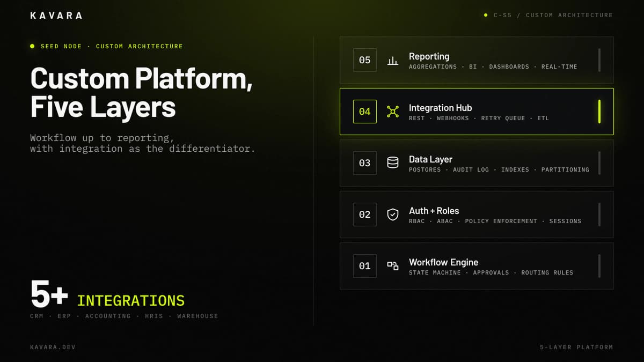The width and height of the screenshot is (644, 362).
Task: Visit the KAVARA.DEV footer link
Action: (53, 347)
